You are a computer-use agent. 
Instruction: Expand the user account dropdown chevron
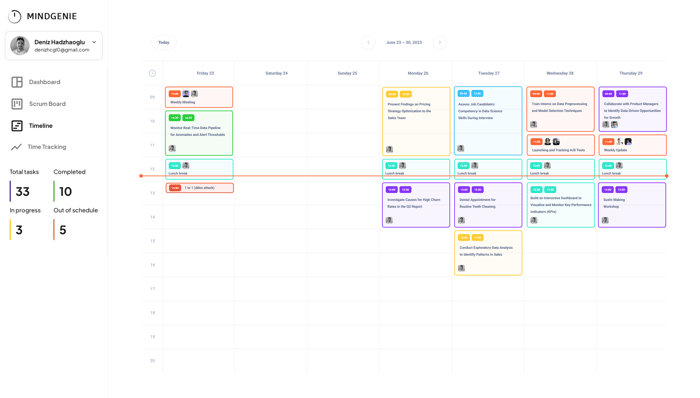[x=94, y=42]
